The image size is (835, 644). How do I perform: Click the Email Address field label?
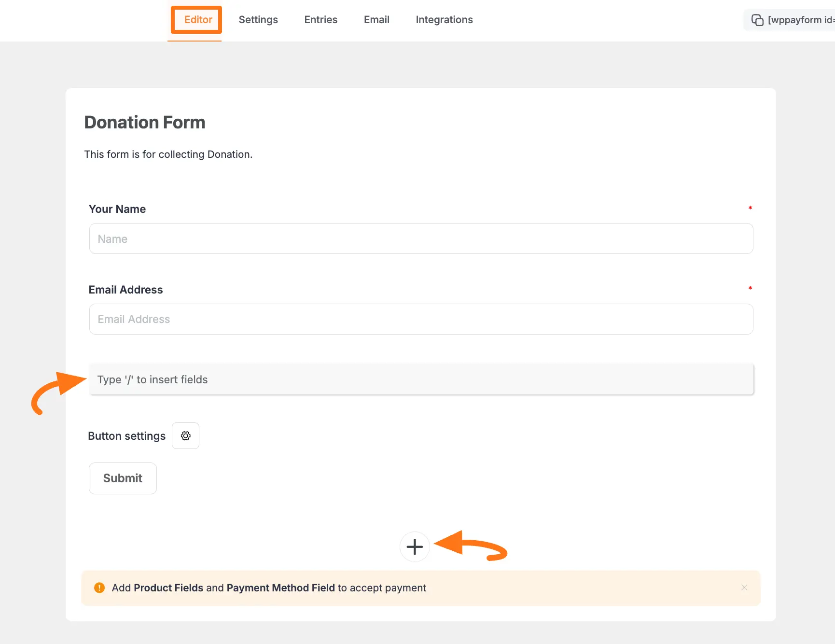tap(125, 289)
